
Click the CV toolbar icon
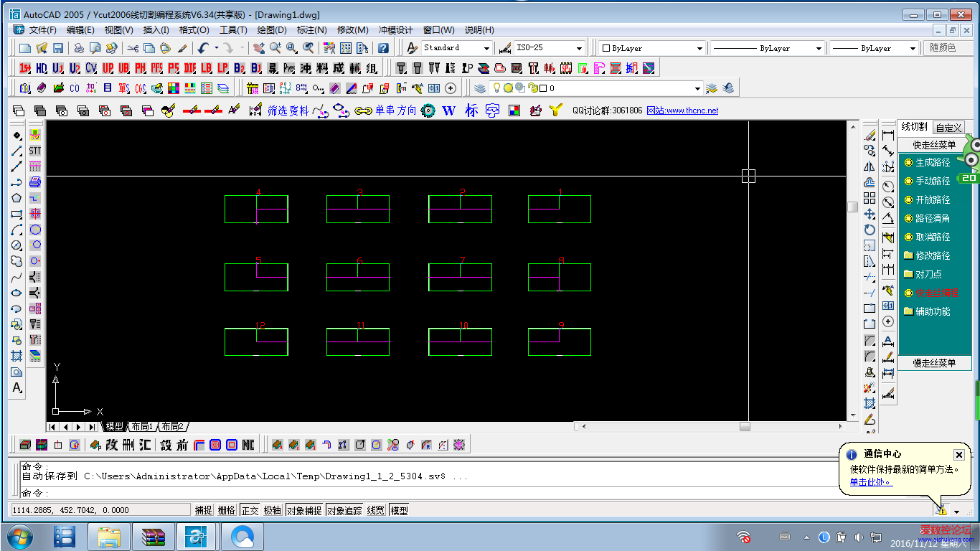(91, 68)
